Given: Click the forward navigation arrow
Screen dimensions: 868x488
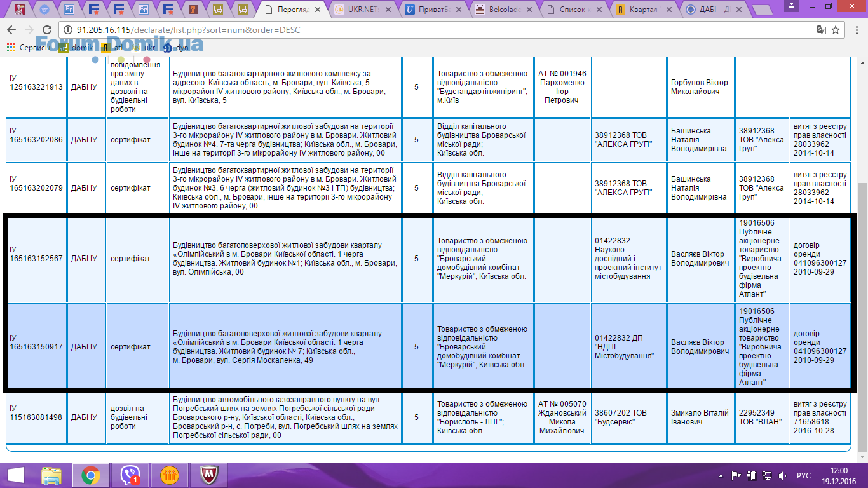Looking at the screenshot, I should pos(29,30).
